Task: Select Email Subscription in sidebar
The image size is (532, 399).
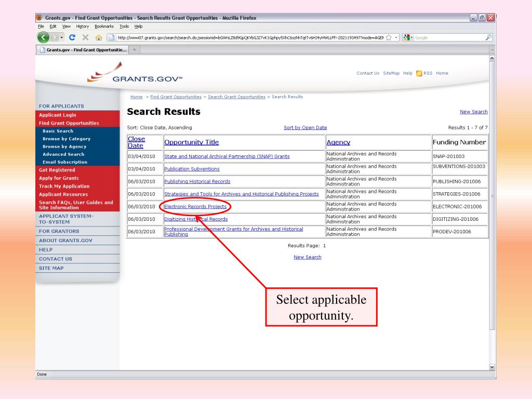Action: click(65, 162)
